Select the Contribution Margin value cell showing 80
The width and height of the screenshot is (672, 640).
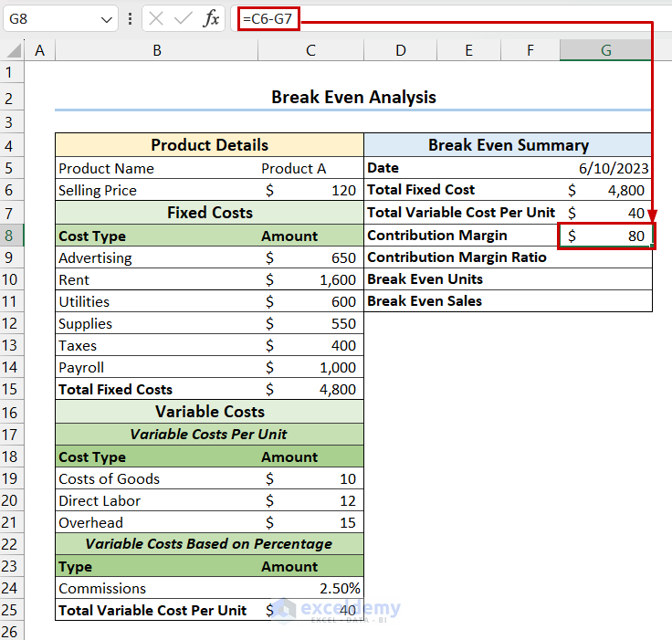[605, 236]
